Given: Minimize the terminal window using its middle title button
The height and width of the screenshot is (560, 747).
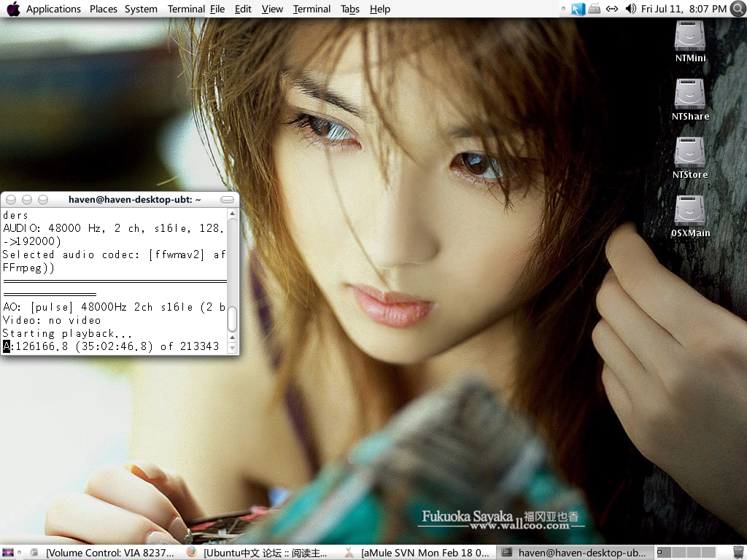Looking at the screenshot, I should pos(27,200).
